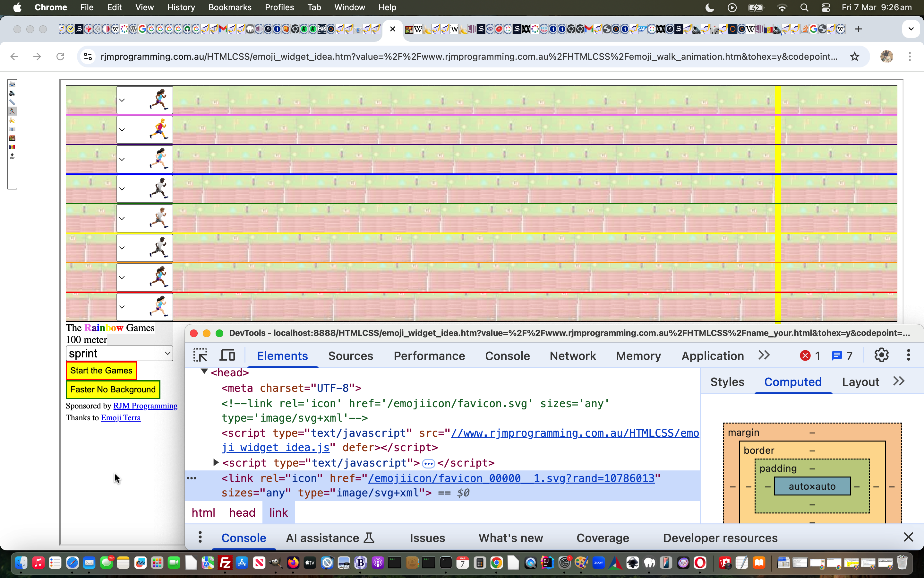Viewport: 924px width, 578px height.
Task: Click the Start the Games button
Action: coord(101,371)
